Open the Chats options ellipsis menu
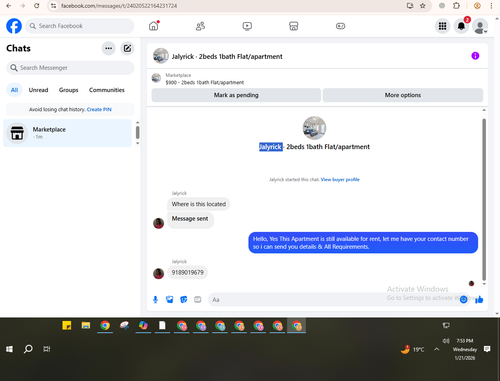The image size is (500, 381). 108,48
